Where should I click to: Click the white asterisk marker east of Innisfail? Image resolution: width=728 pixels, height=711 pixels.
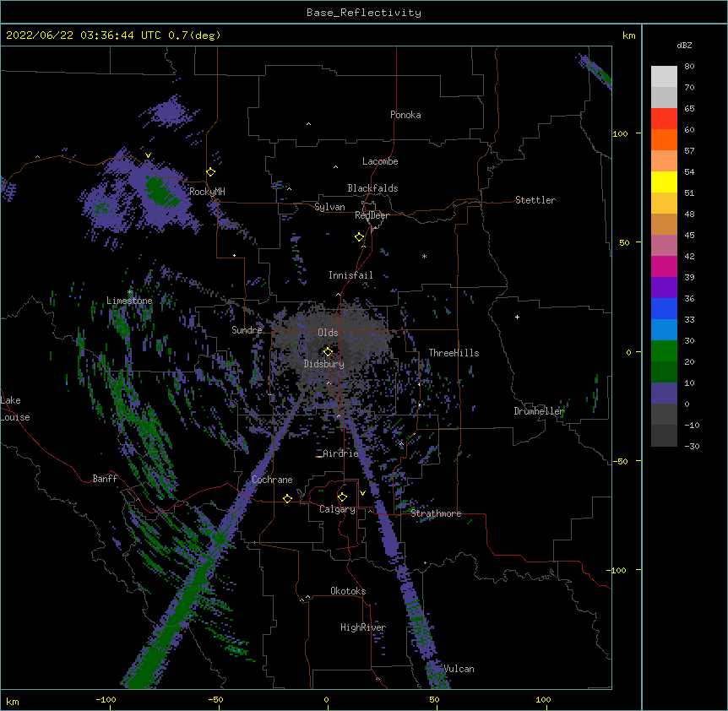click(x=424, y=256)
